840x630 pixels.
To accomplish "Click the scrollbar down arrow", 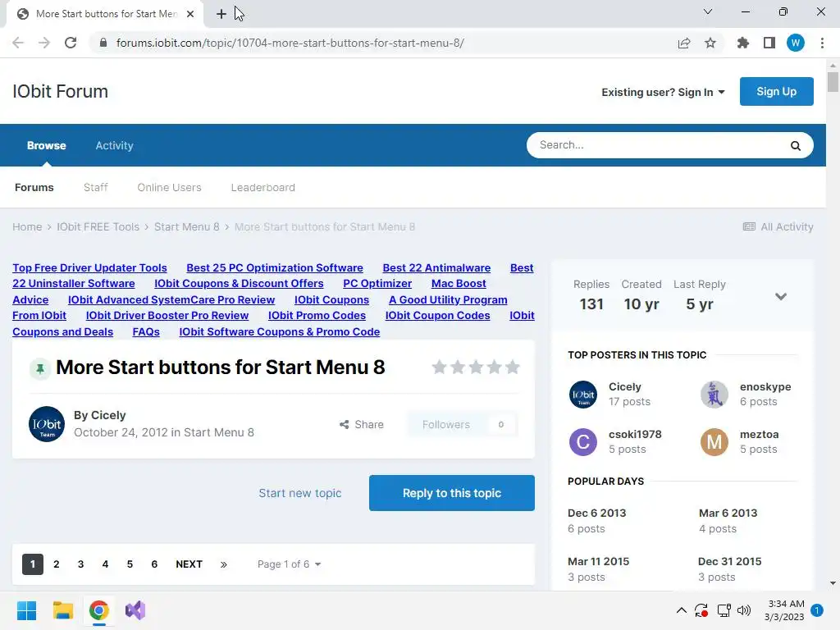I will pos(833,583).
